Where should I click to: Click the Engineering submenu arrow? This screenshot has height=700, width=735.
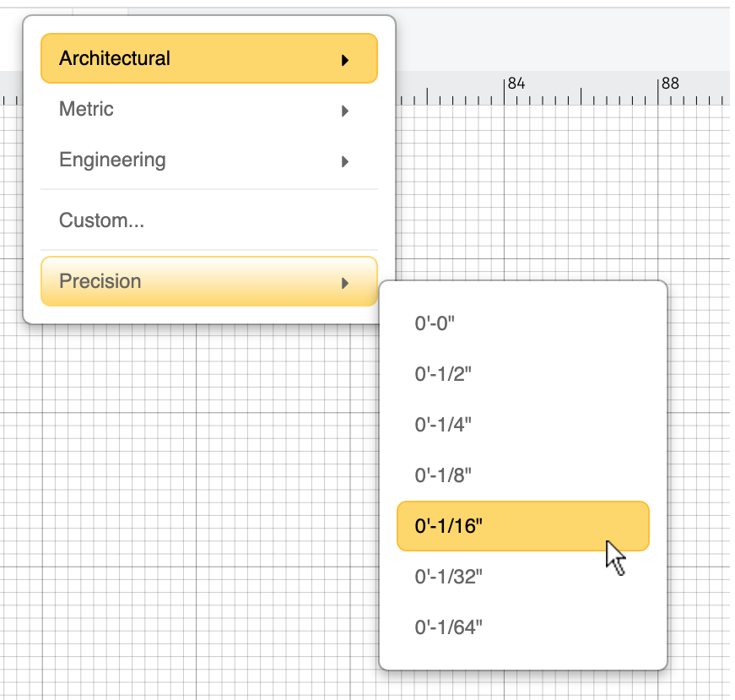[x=345, y=161]
